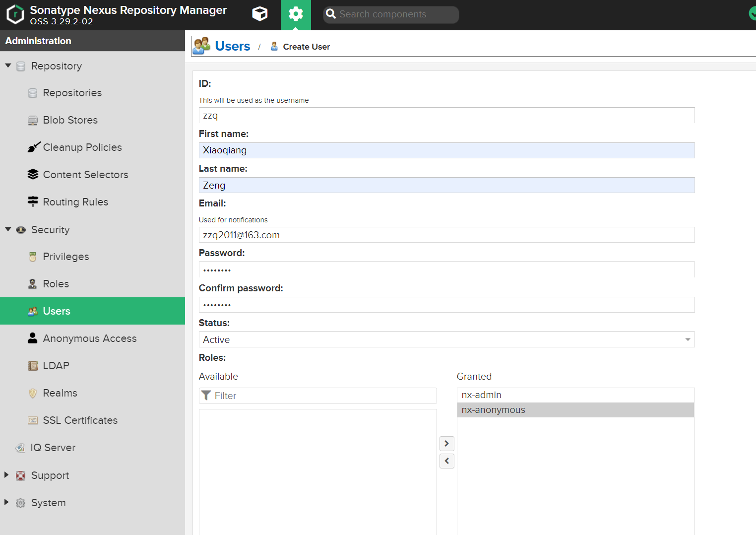Click the Repositories icon in sidebar
Image resolution: width=756 pixels, height=535 pixels.
33,93
